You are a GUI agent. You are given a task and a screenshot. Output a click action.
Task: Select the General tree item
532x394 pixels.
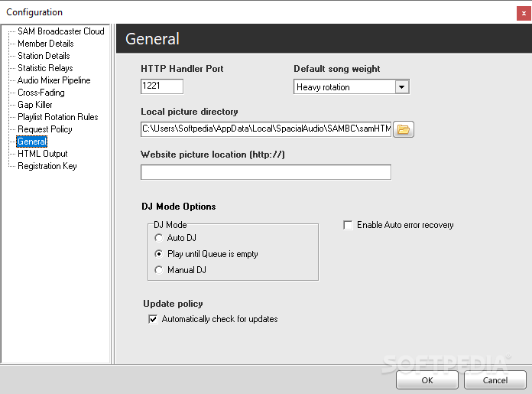point(32,142)
